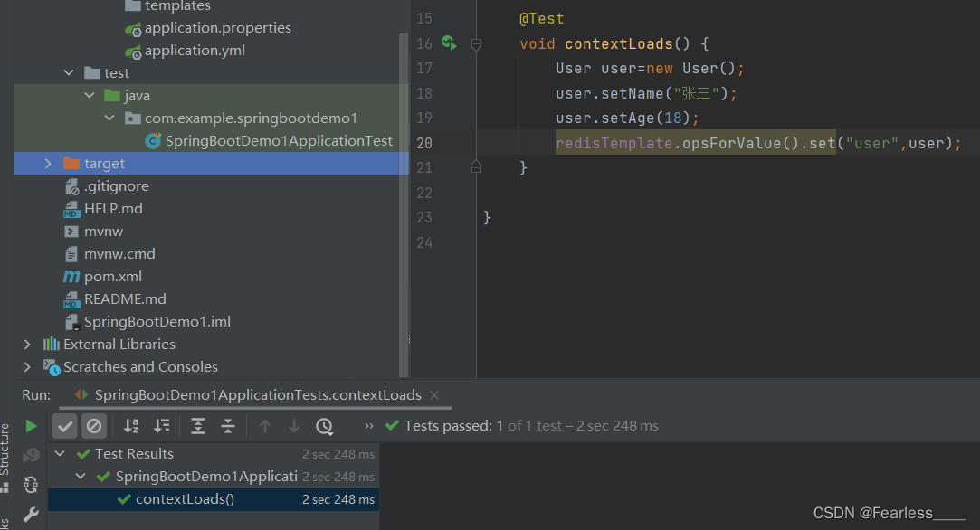
Task: Show more toolbar actions chevron
Action: tap(369, 426)
